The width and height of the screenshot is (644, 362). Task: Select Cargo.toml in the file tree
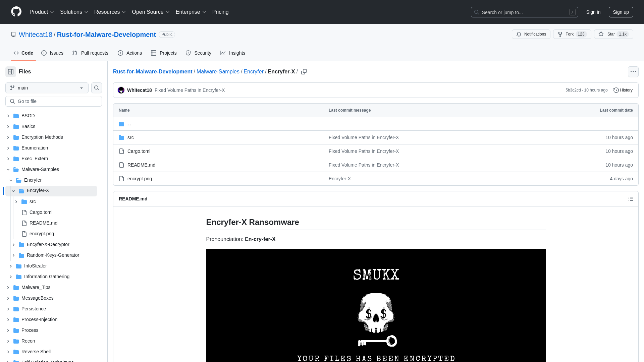pos(41,213)
